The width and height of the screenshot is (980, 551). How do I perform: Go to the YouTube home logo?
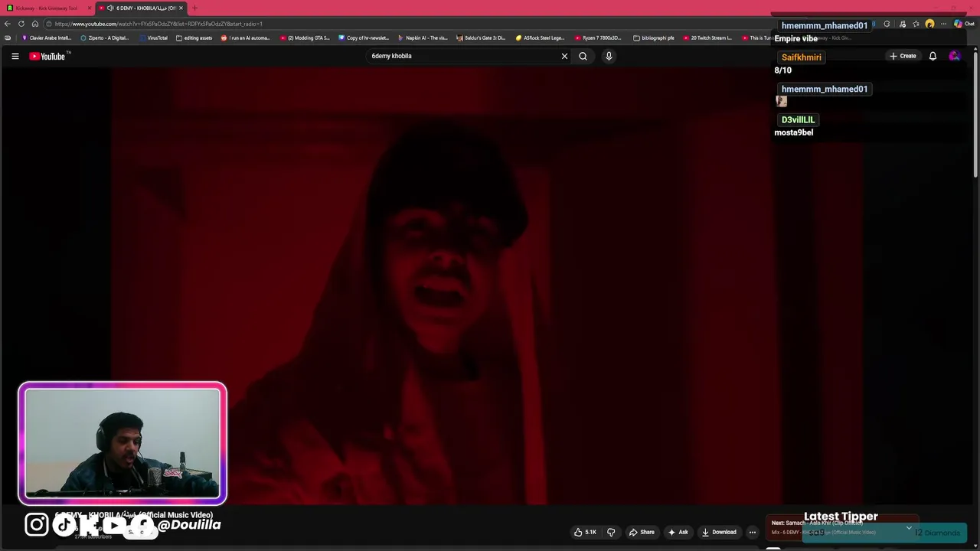(48, 56)
